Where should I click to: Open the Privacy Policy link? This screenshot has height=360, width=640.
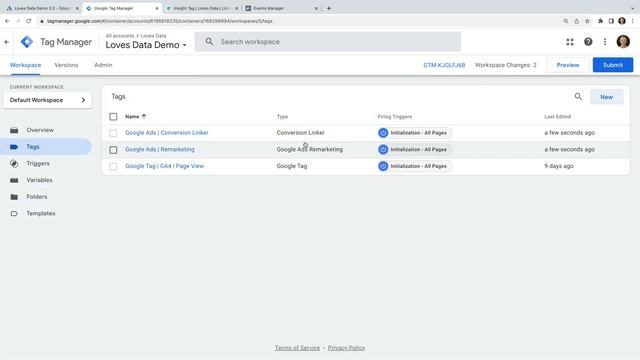point(346,348)
